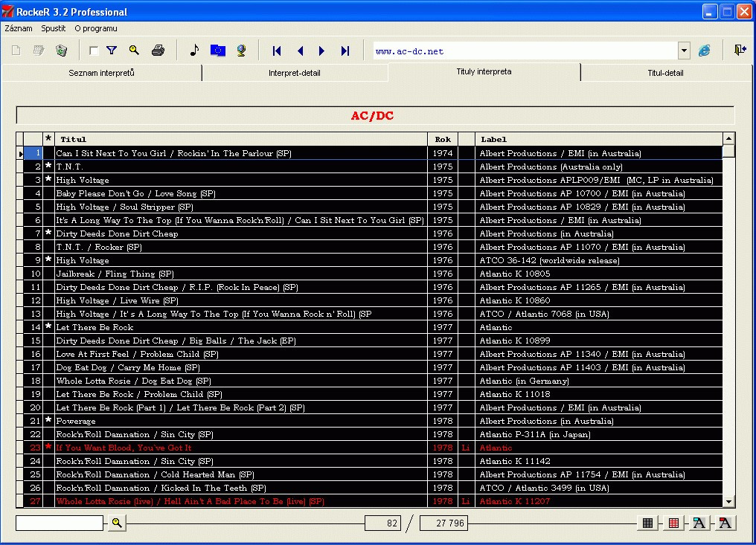The width and height of the screenshot is (756, 545).
Task: Click the cyan font color A button
Action: click(x=699, y=523)
